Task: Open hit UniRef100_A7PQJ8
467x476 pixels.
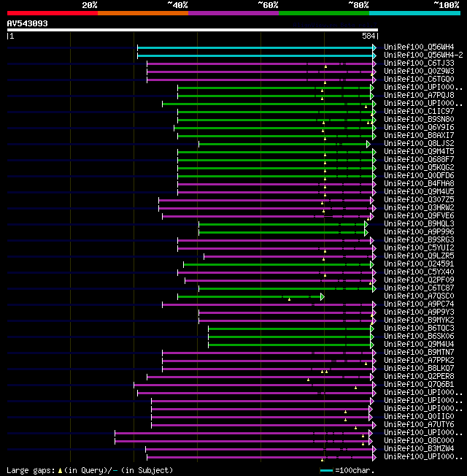Action: coord(419,96)
